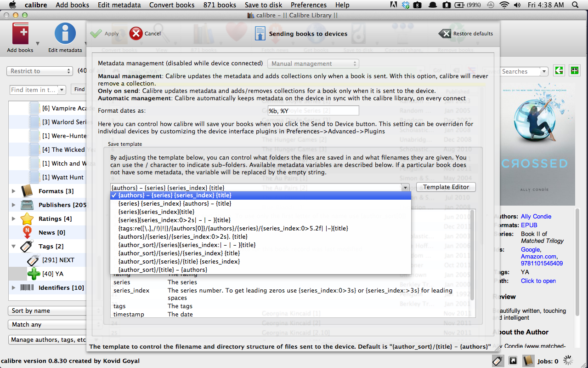
Task: Select {series}{series_index}{title} template option
Action: point(260,212)
